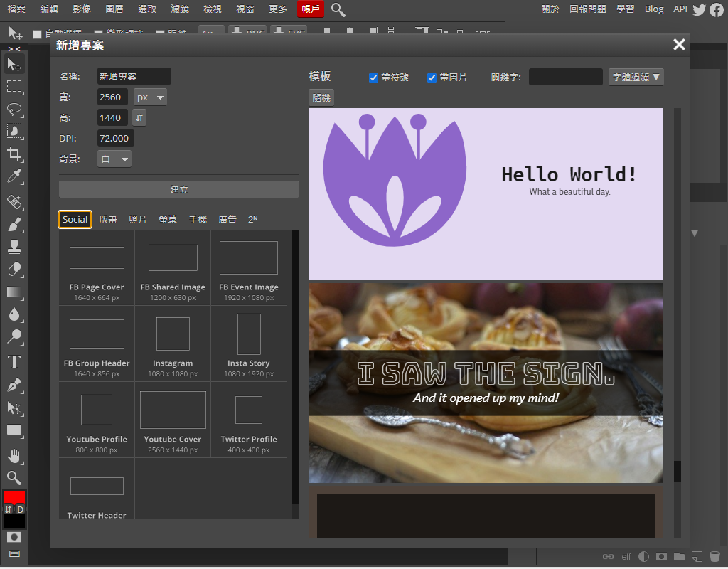728x569 pixels.
Task: Open the 視窗 menu
Action: tap(245, 9)
